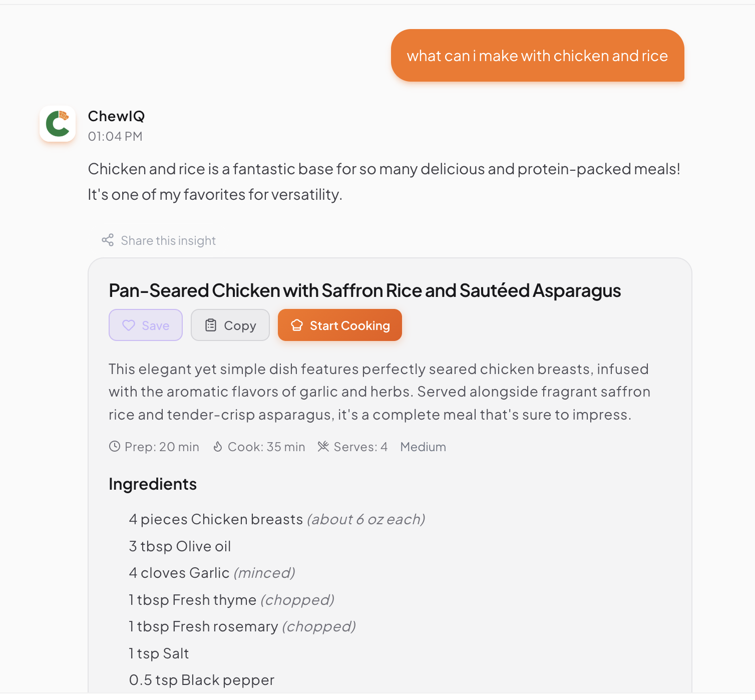Viewport: 755px width, 700px height.
Task: Click the utensils icon next to Serves
Action: pos(323,447)
